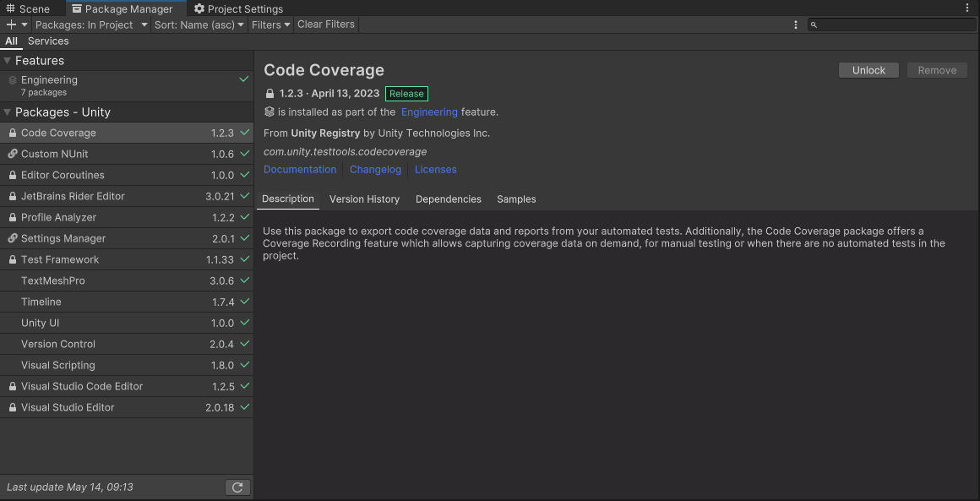Collapse the Packages - Unity section

(x=8, y=112)
